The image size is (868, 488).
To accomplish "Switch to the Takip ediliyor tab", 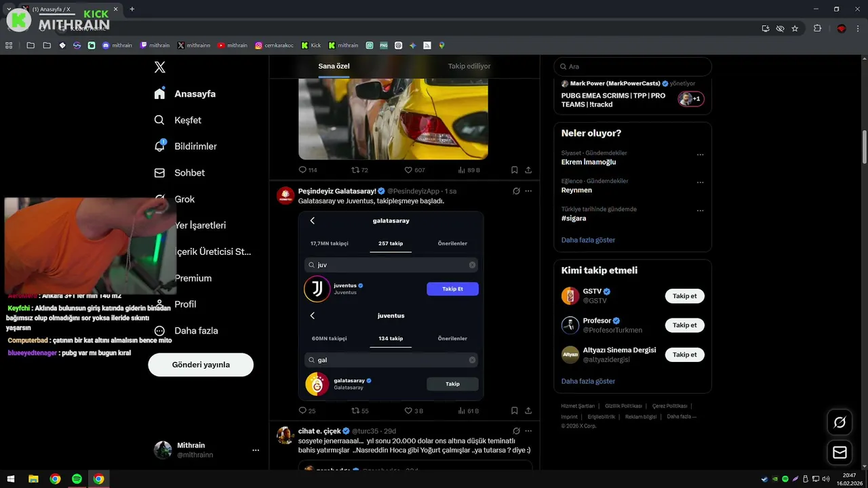I will click(x=469, y=66).
